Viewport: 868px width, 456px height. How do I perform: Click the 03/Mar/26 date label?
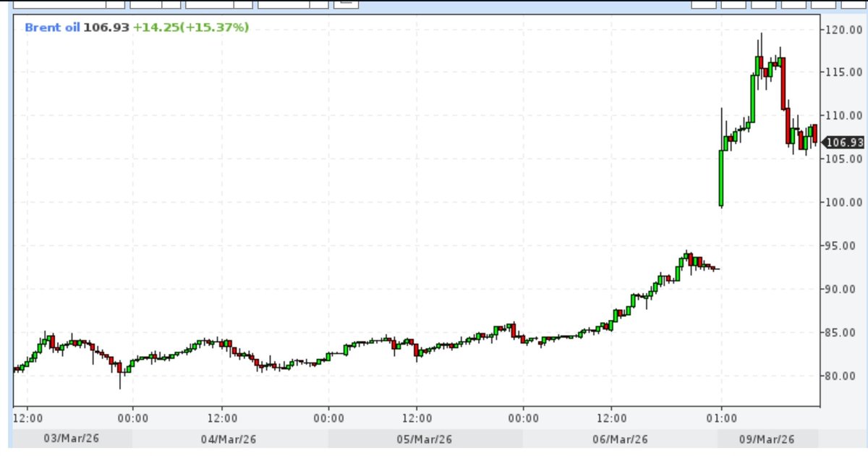click(x=72, y=439)
